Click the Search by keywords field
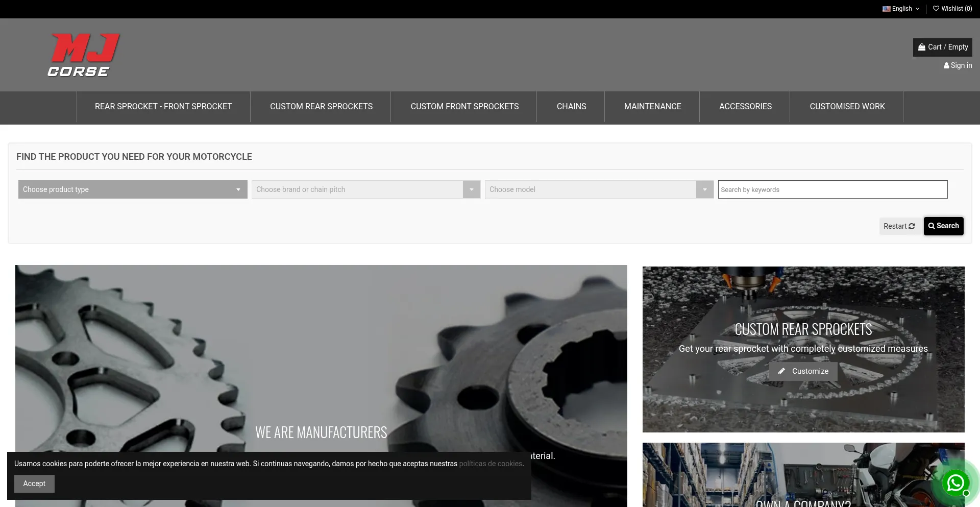Screen dimensions: 980x507 pyautogui.click(x=832, y=189)
